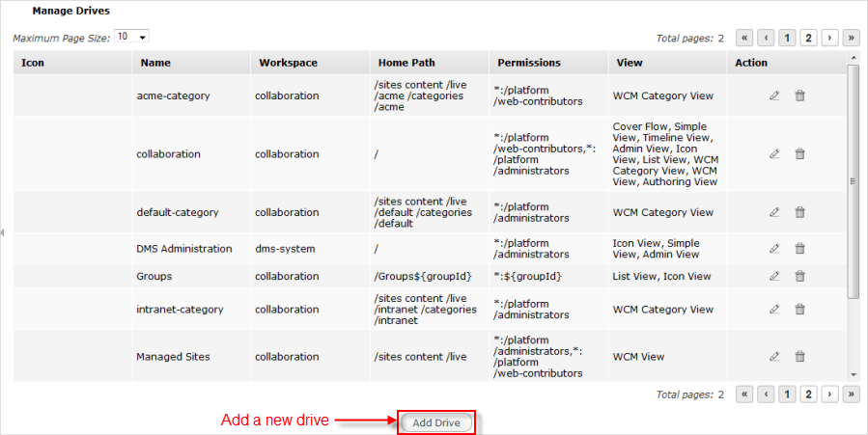Viewport: 868px width, 435px height.
Task: Edit the Groups drive
Action: [x=774, y=276]
